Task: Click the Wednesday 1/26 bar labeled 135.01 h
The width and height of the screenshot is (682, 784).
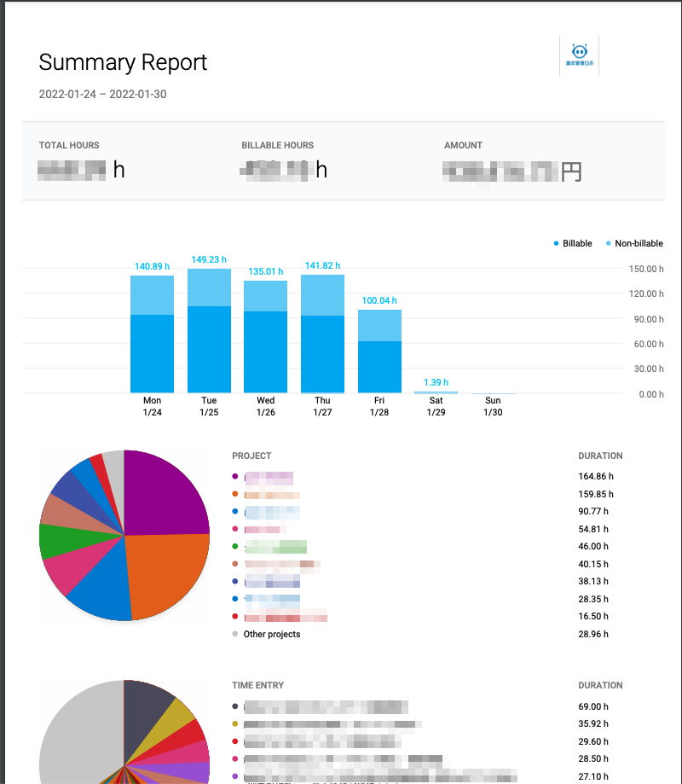Action: (265, 336)
